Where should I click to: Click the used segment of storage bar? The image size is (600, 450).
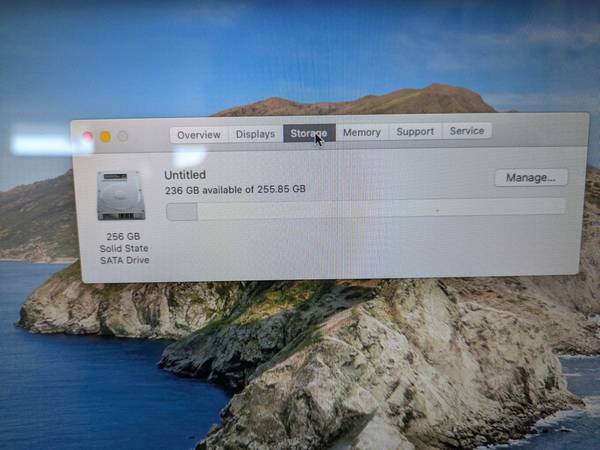(x=181, y=211)
